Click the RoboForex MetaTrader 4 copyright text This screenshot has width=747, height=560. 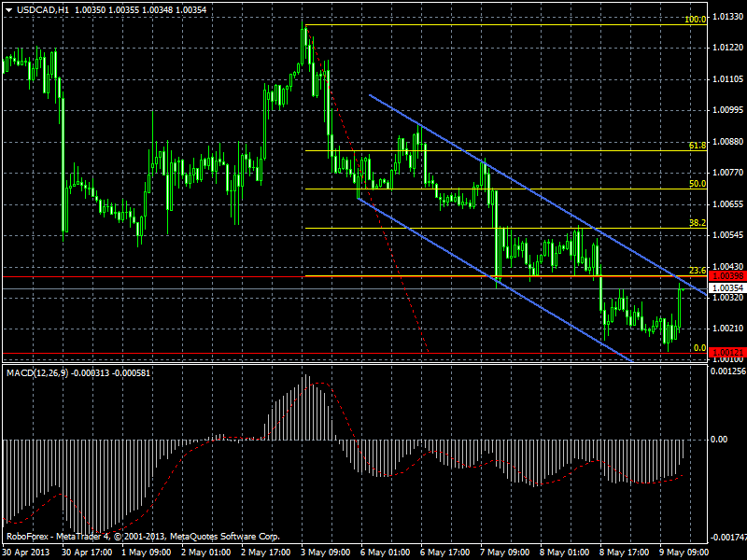coord(143,537)
